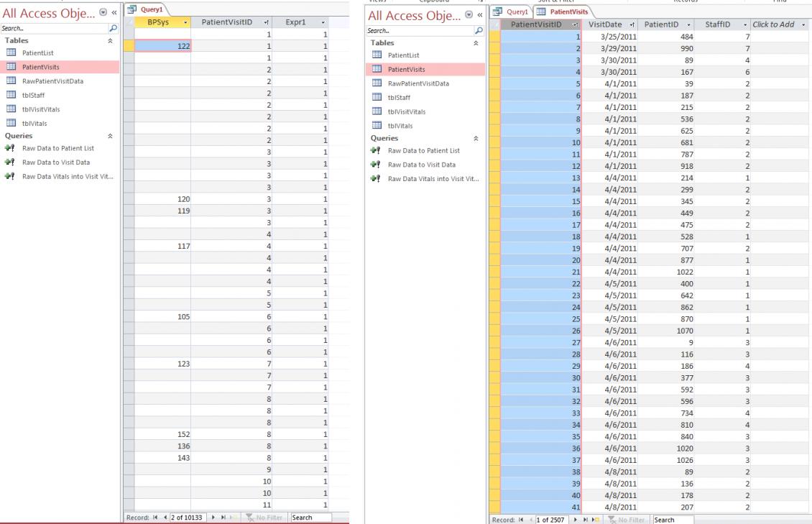Open PatientVisitID column dropdown in PatientVisits datasheet
Image resolution: width=812 pixels, height=524 pixels.
point(576,24)
